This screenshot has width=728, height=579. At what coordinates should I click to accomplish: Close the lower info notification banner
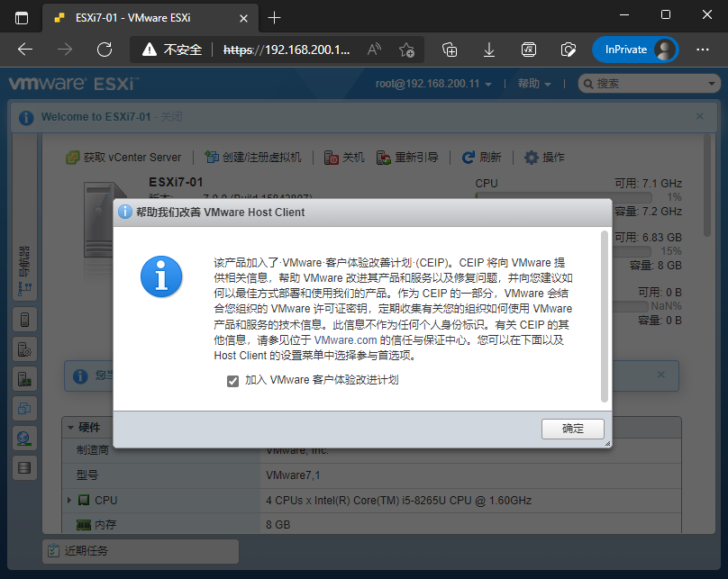(660, 375)
